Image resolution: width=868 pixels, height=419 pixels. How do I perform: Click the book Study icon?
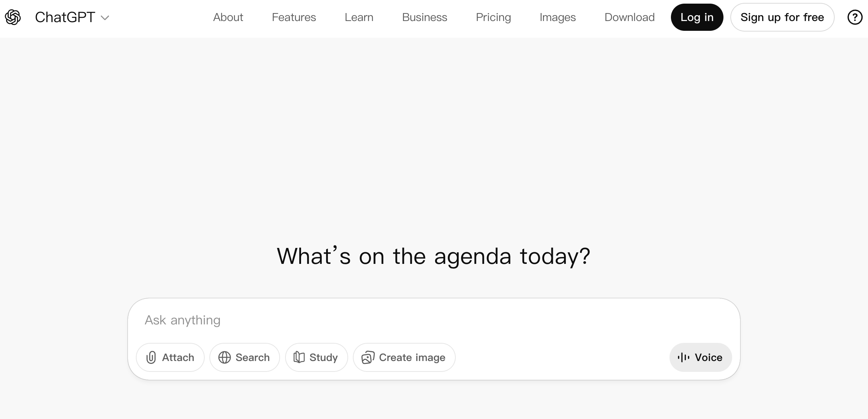[x=299, y=357]
